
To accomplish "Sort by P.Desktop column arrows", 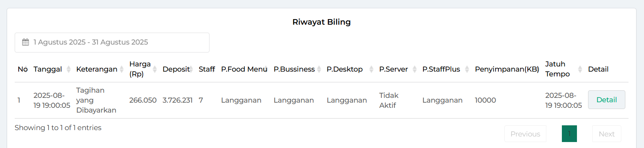I will [x=371, y=69].
